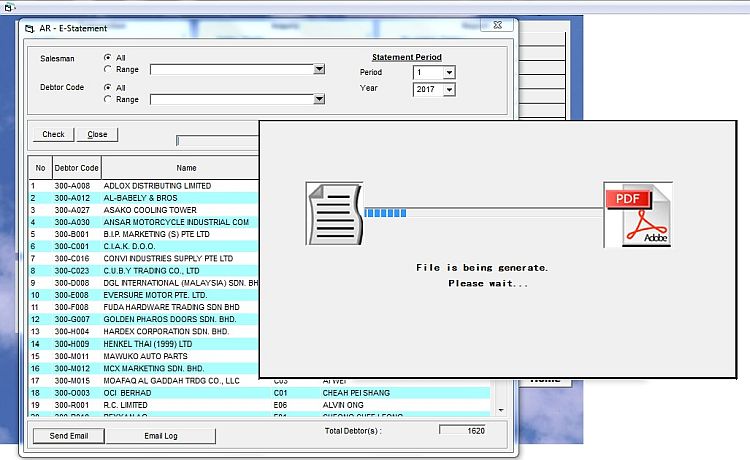Viewport: 750px width, 460px height.
Task: Expand the Debtor Code range dropdown
Action: pyautogui.click(x=319, y=100)
